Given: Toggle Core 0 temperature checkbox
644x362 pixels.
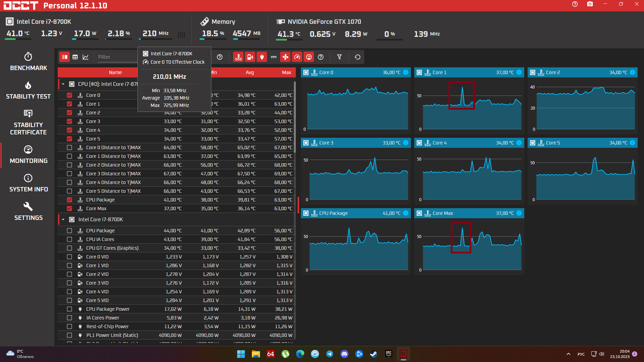Looking at the screenshot, I should pos(70,94).
